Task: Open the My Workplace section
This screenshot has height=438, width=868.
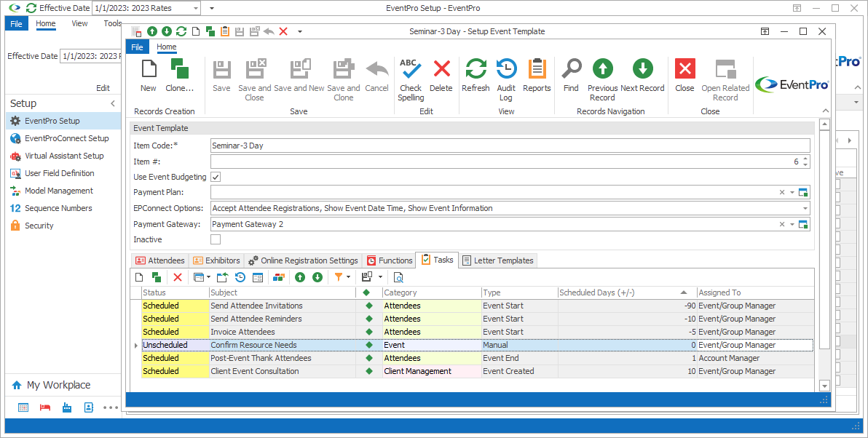Action: pos(63,385)
